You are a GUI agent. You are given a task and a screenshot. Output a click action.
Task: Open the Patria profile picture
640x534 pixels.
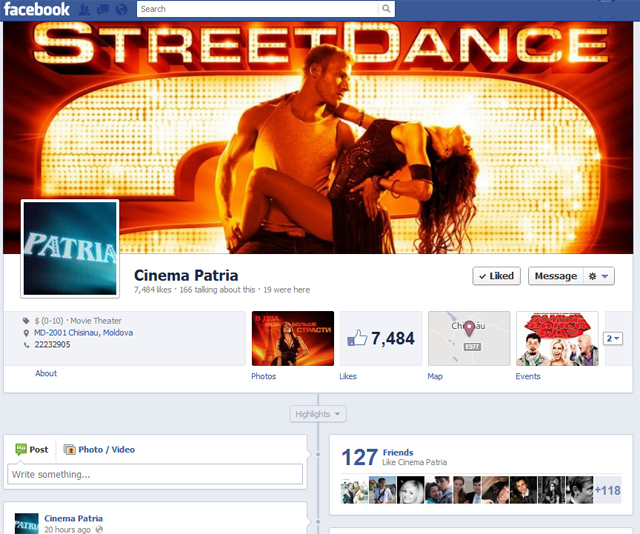click(70, 249)
